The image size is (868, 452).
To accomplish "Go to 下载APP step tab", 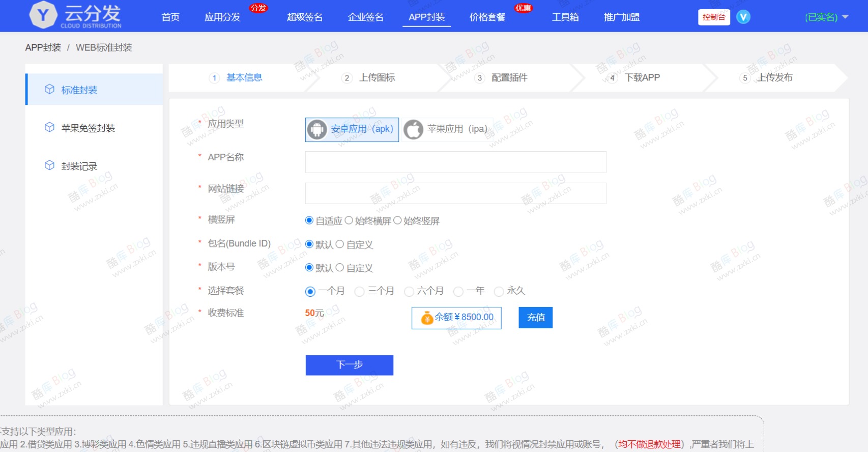I will tap(642, 77).
